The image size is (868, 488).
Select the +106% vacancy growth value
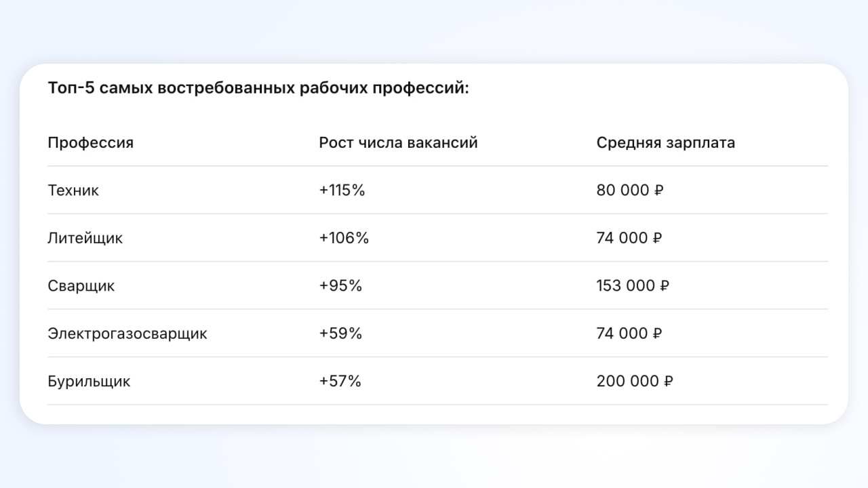coord(344,239)
